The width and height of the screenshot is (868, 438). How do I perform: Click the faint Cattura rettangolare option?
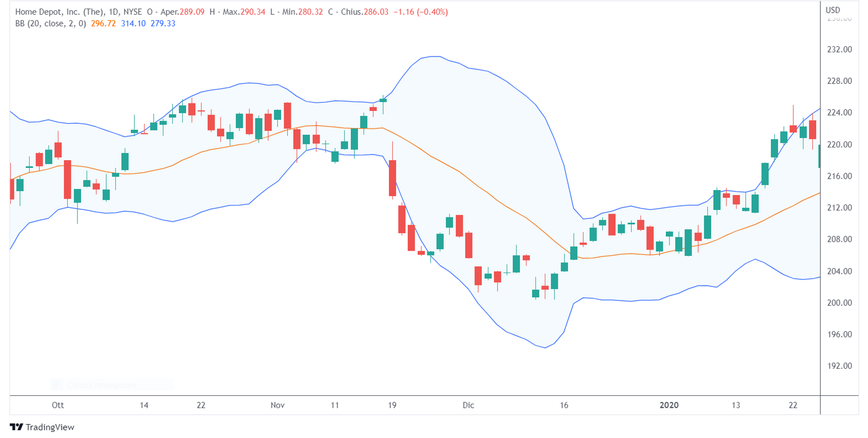click(x=102, y=385)
